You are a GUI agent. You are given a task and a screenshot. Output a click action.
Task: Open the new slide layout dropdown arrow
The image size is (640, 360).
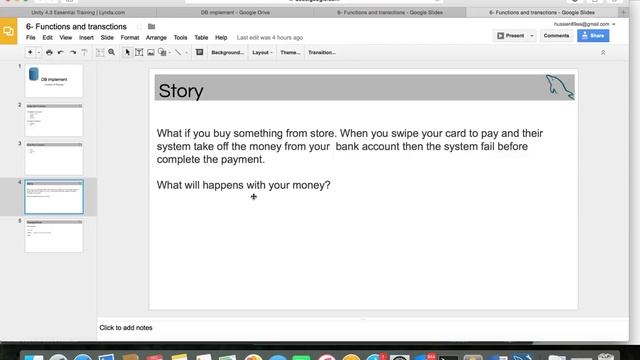coord(39,53)
